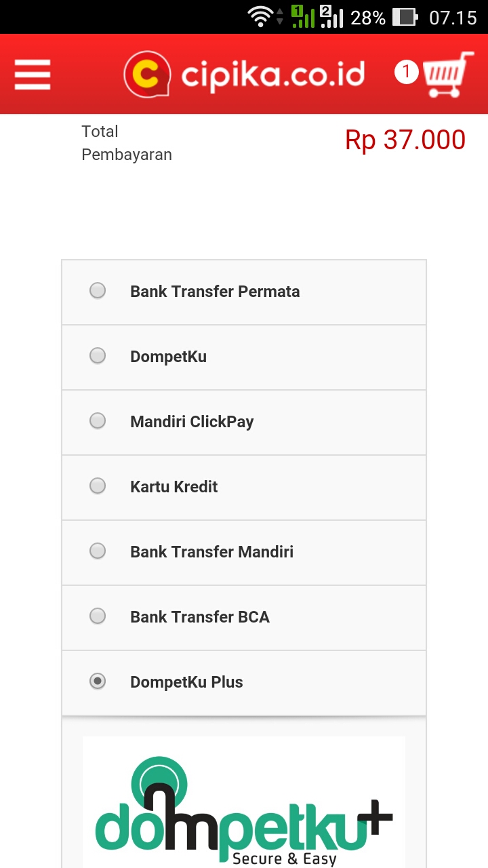Select the Bank Transfer BCA radio button
The height and width of the screenshot is (868, 488).
point(98,616)
